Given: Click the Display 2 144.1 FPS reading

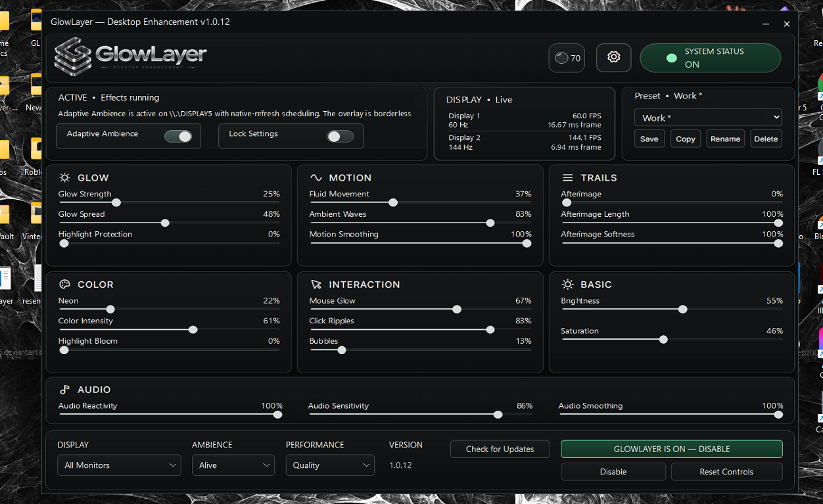Looking at the screenshot, I should (x=584, y=138).
